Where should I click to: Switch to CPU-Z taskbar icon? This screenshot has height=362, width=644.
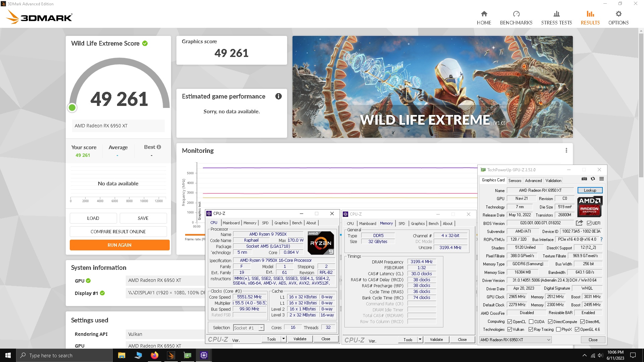(204, 355)
